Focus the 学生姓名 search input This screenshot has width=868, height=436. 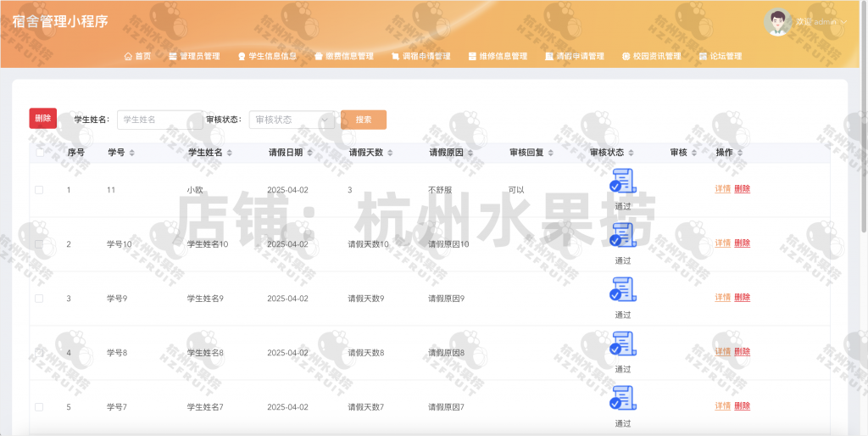160,120
